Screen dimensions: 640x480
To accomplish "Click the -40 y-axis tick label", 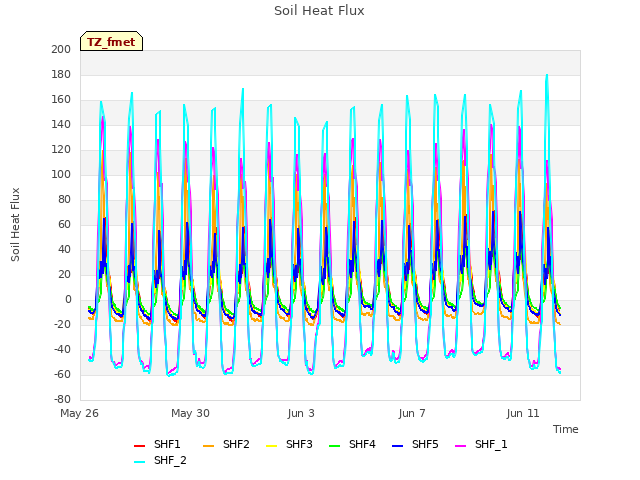I will click(x=62, y=350).
